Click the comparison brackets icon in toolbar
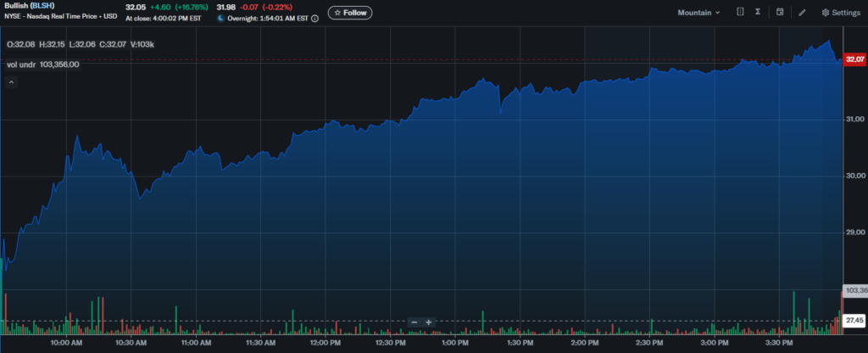The width and height of the screenshot is (868, 353). [740, 13]
